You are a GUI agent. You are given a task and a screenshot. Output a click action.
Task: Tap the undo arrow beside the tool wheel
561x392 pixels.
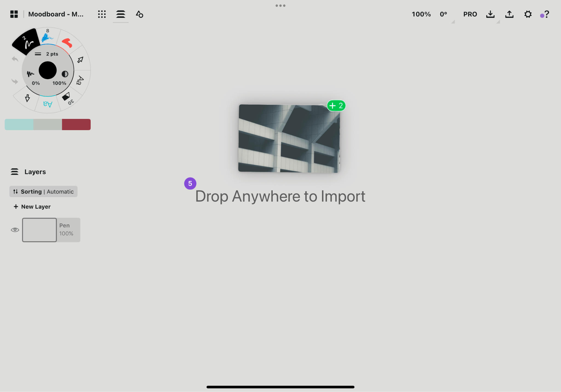15,59
